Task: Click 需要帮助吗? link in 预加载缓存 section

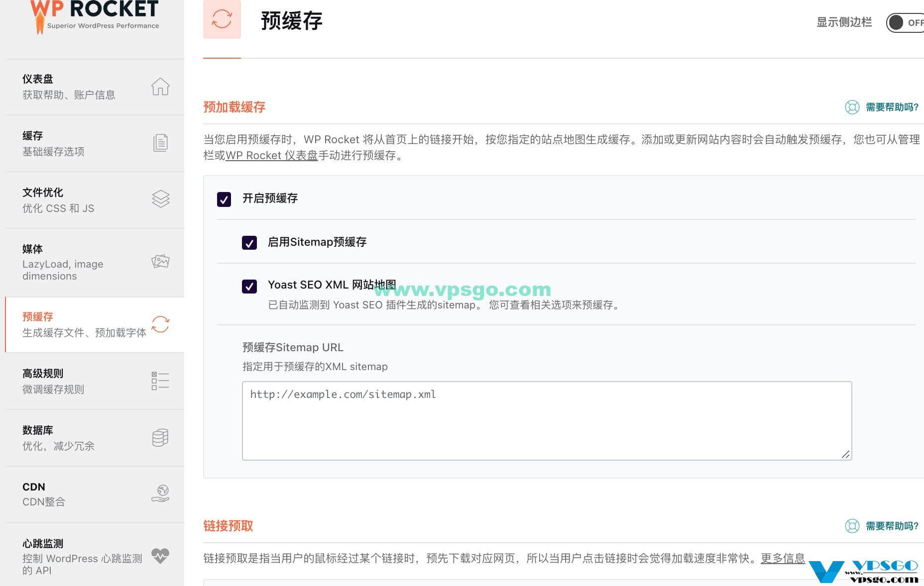Action: click(892, 107)
